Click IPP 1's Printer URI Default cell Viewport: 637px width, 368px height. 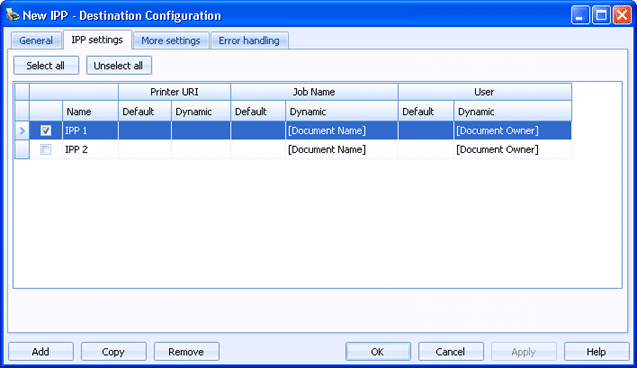tap(145, 130)
